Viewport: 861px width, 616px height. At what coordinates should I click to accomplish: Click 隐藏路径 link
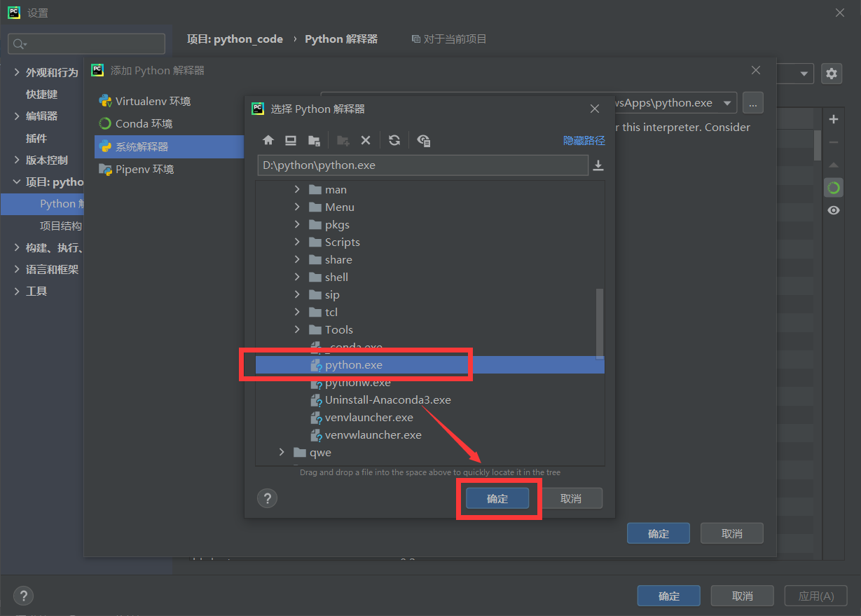coord(584,140)
